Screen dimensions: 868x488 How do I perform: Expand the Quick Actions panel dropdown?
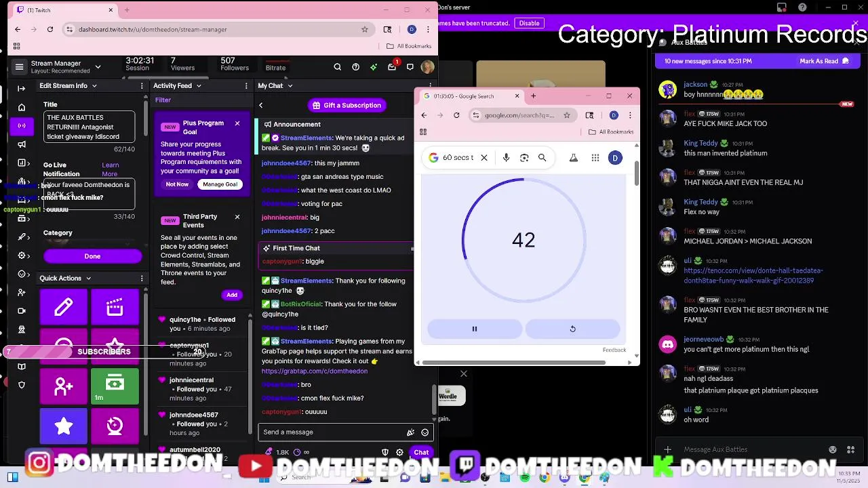pyautogui.click(x=88, y=279)
